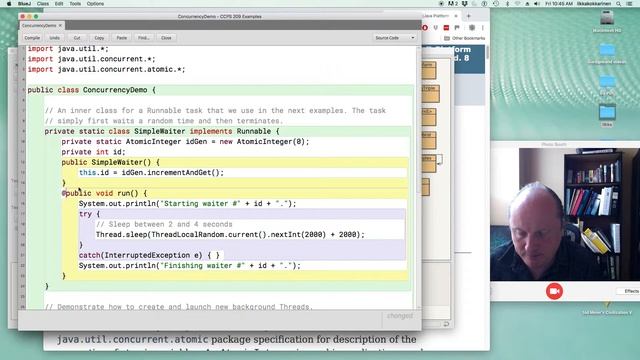Open the Edit menu
This screenshot has width=640, height=360.
click(59, 4)
